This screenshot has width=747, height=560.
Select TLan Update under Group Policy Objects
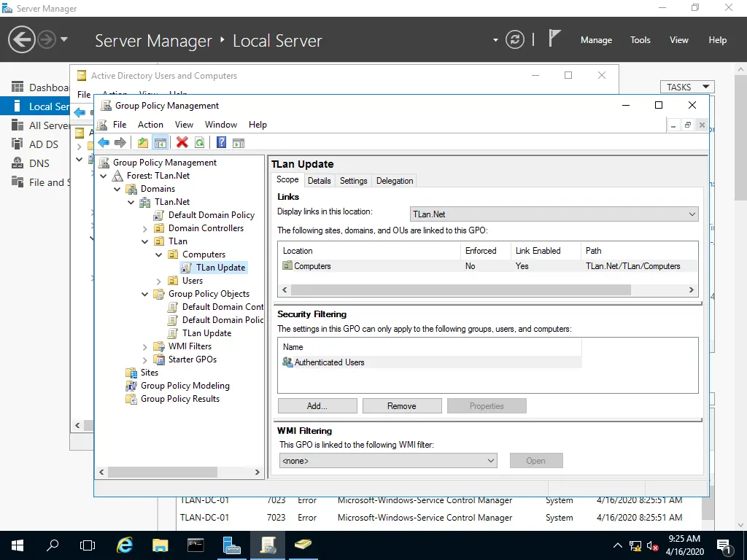coord(206,333)
